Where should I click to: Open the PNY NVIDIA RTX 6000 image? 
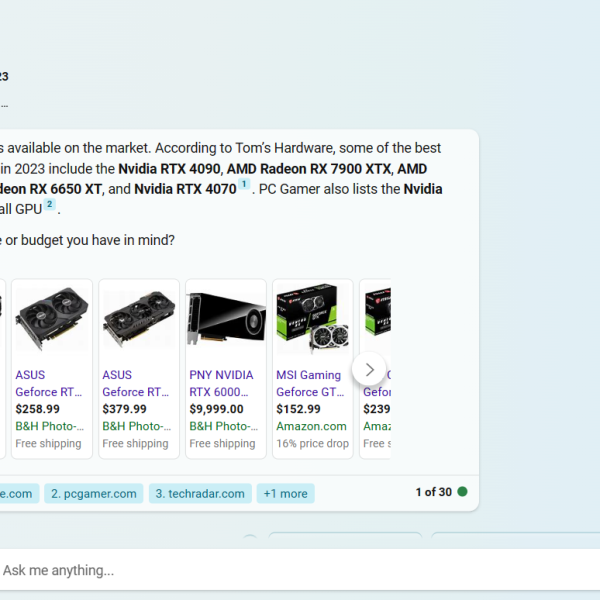(226, 319)
